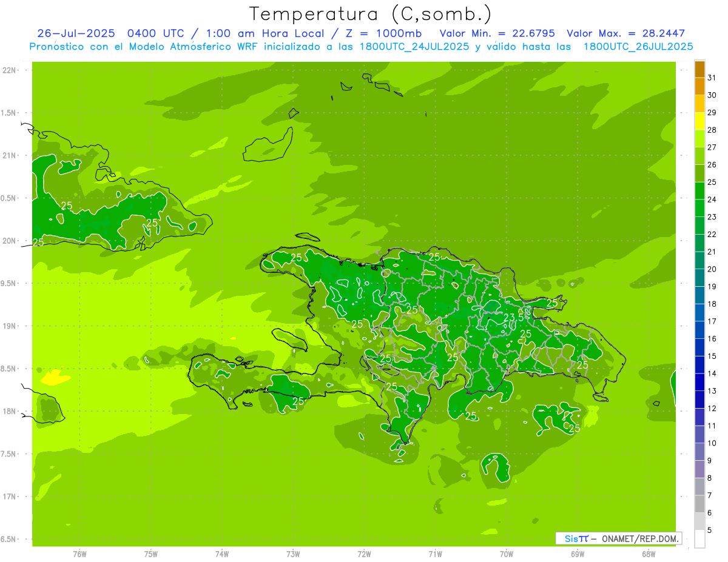The image size is (728, 562).
Task: Click the Temperatura (C,somb.) title
Action: click(371, 13)
